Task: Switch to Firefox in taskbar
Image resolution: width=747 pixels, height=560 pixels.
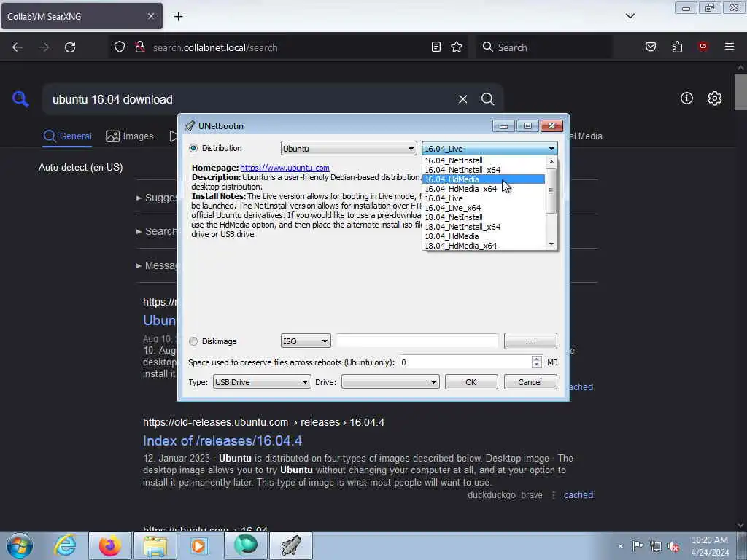Action: (x=109, y=545)
